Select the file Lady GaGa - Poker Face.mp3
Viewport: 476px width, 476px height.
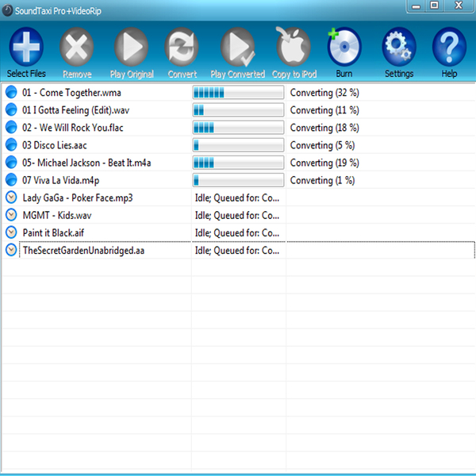pos(78,198)
